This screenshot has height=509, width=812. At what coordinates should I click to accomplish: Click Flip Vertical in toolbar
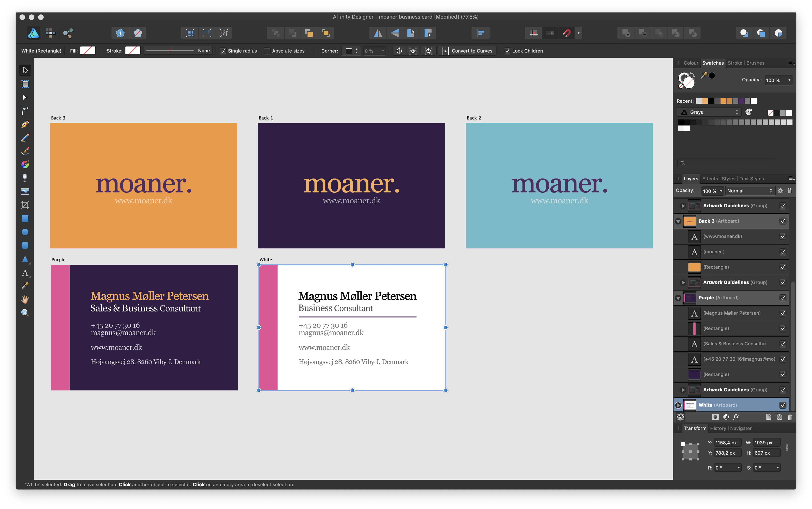pos(395,33)
